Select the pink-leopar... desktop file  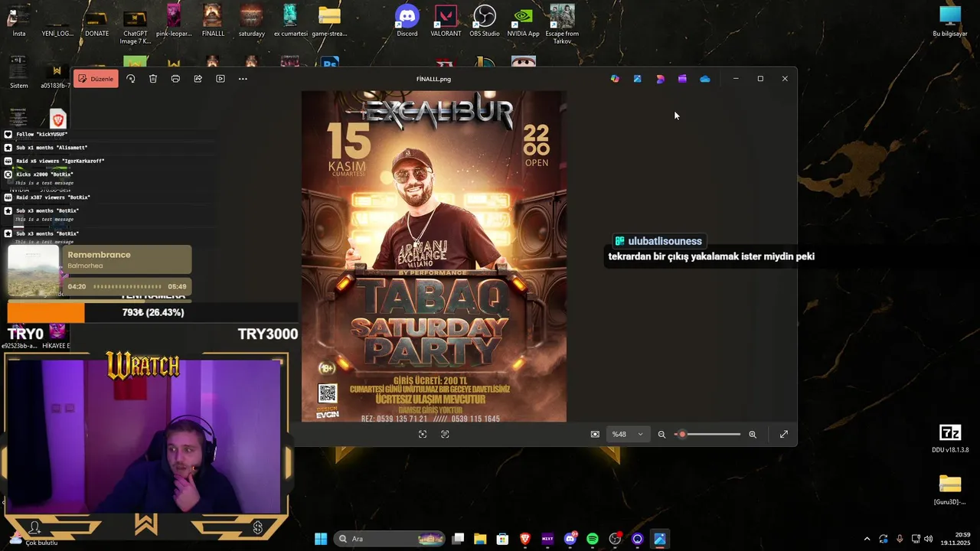174,21
